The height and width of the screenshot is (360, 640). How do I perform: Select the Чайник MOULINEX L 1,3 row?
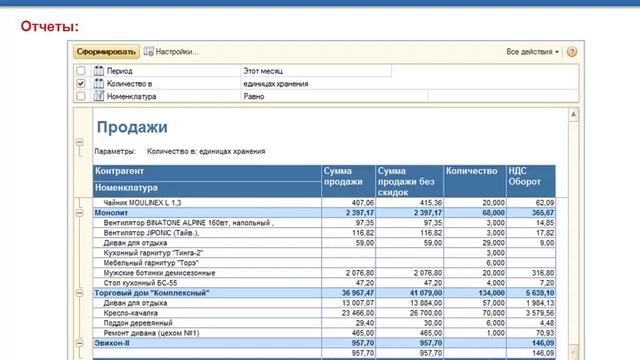324,202
